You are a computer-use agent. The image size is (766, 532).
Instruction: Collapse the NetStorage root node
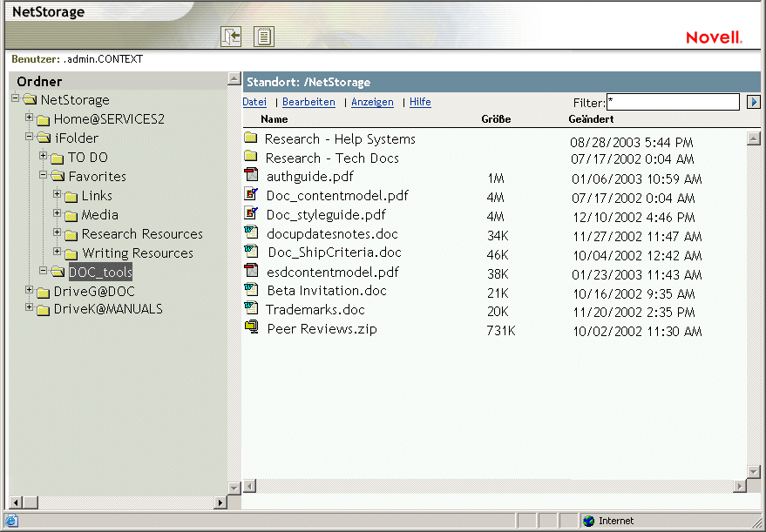16,98
